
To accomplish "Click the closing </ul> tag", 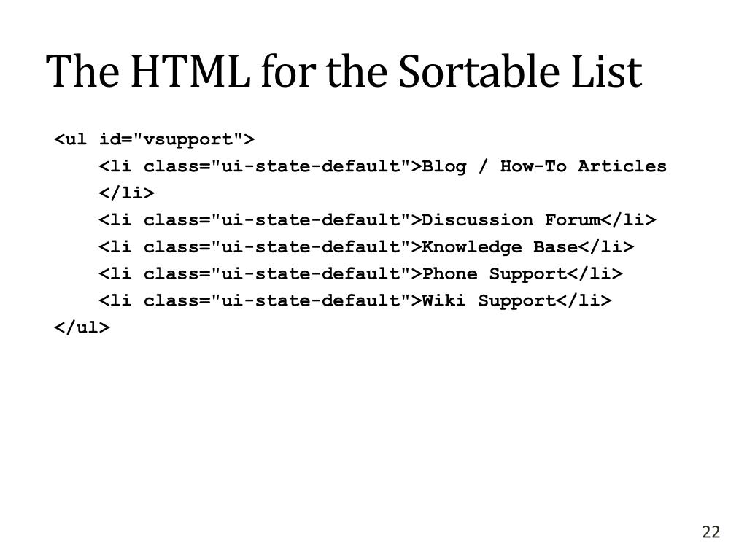I will point(82,327).
